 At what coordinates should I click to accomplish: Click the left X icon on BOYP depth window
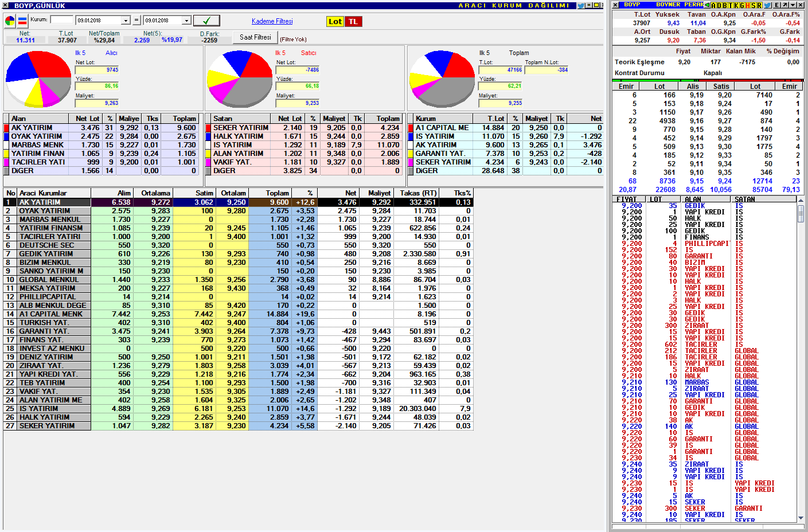coord(615,5)
